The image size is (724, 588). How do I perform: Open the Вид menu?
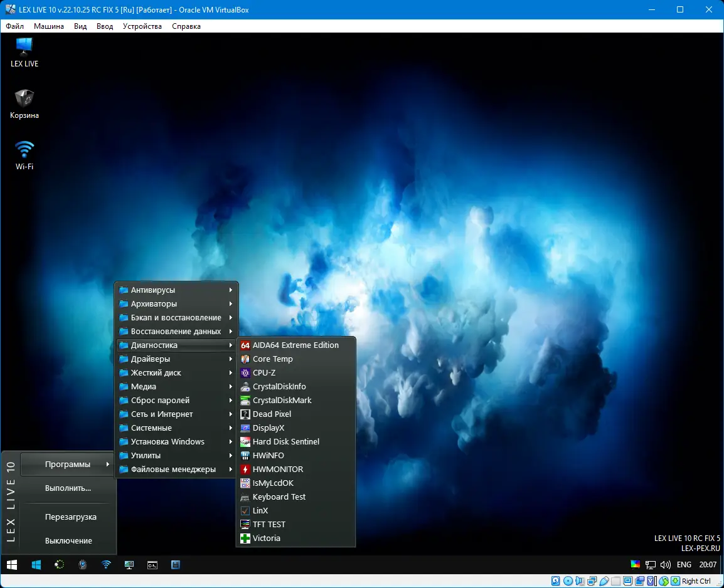point(80,26)
